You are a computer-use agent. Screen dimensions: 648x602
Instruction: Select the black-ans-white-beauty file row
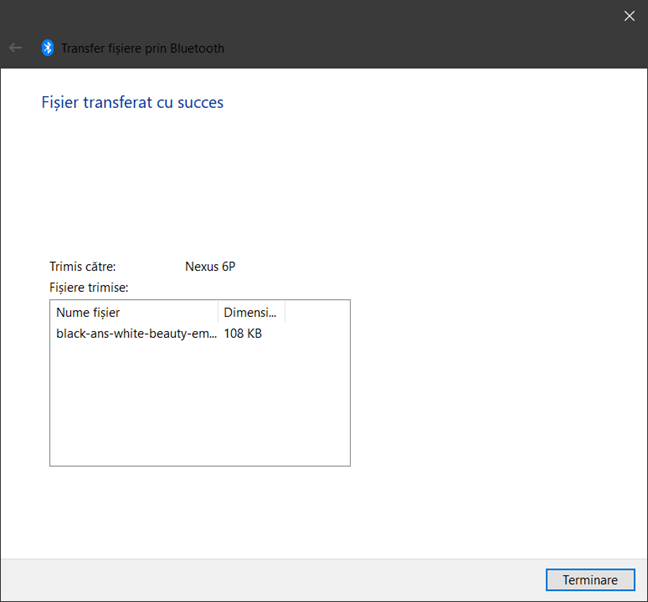135,334
